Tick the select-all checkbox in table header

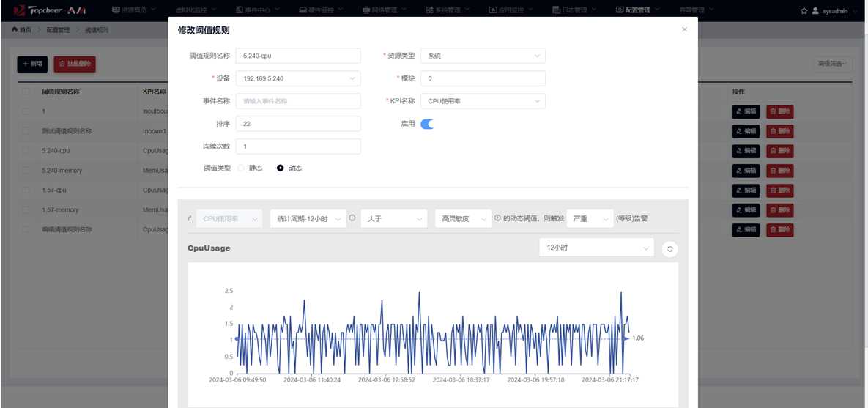pos(26,92)
